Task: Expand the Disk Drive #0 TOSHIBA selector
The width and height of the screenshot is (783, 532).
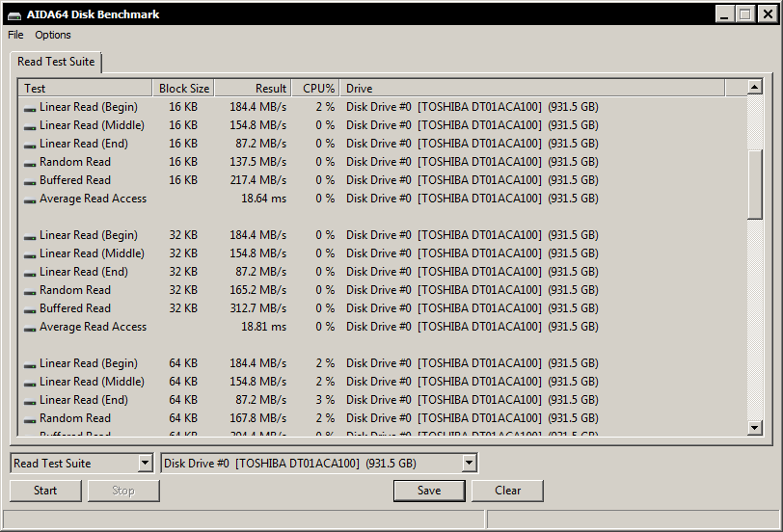Action: pyautogui.click(x=469, y=464)
